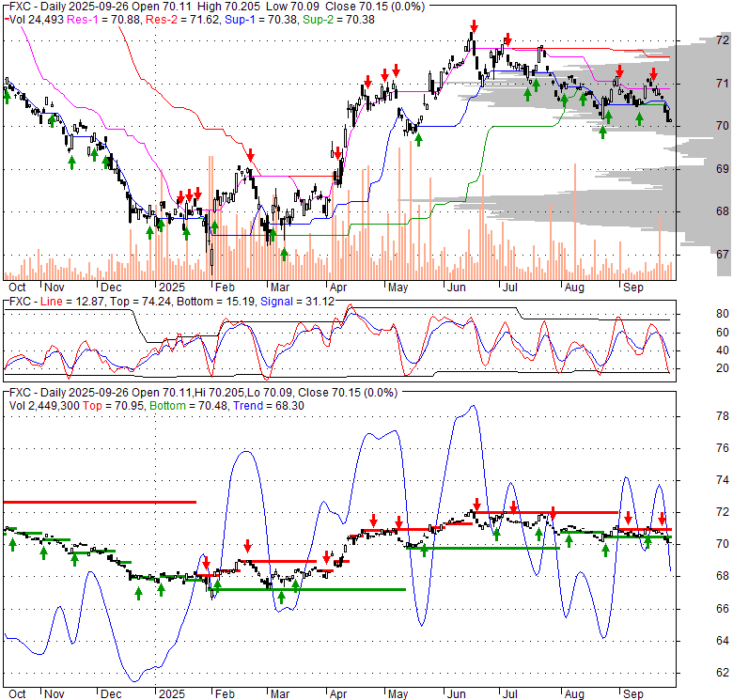Viewport: 733px width, 700px height.
Task: Click the 'FXC' ticker in the oscillator panel header
Action: pyautogui.click(x=20, y=302)
